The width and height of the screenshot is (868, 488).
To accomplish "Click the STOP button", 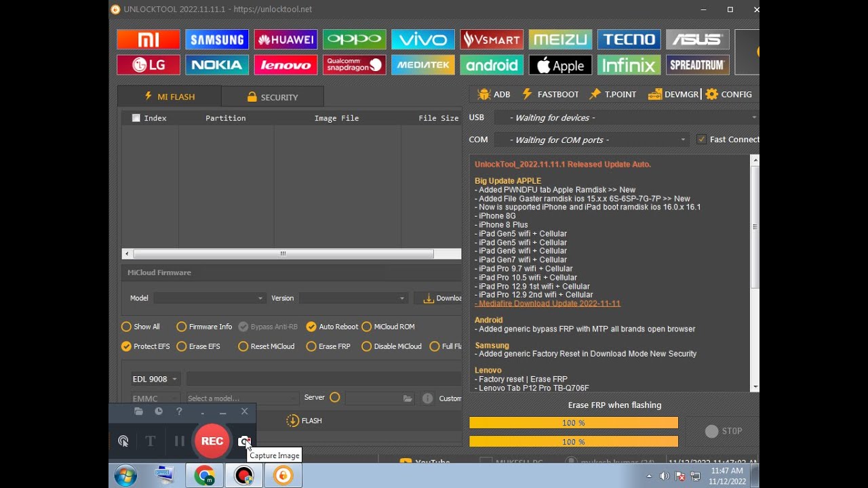I will click(x=724, y=431).
